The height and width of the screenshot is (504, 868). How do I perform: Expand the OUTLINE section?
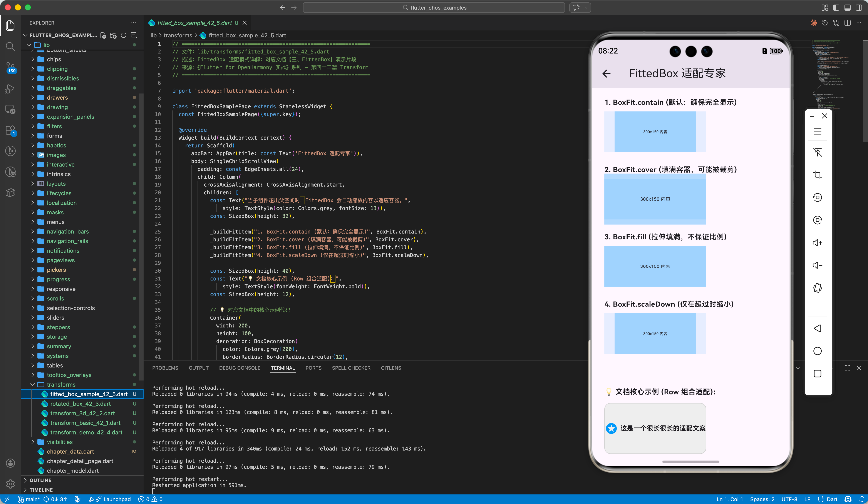click(x=40, y=480)
